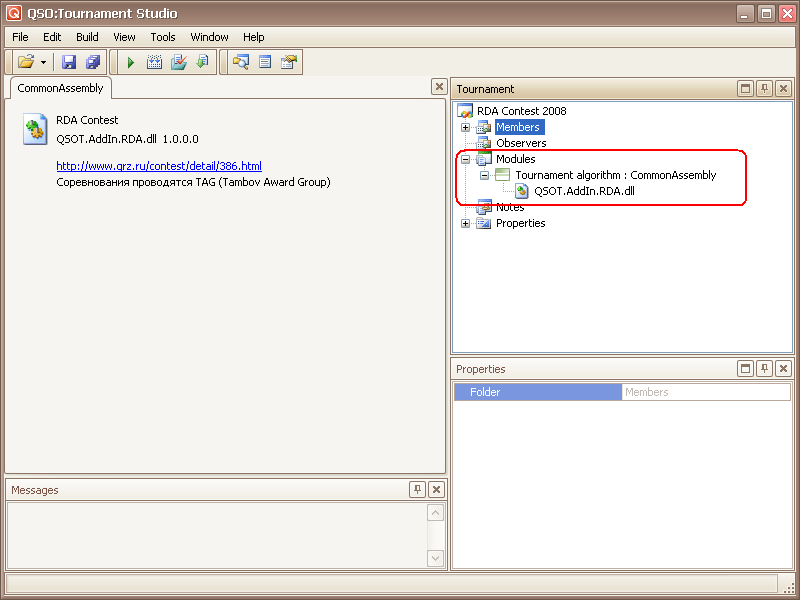Open the dropdown arrow beside Open icon
The image size is (800, 600).
pyautogui.click(x=43, y=62)
